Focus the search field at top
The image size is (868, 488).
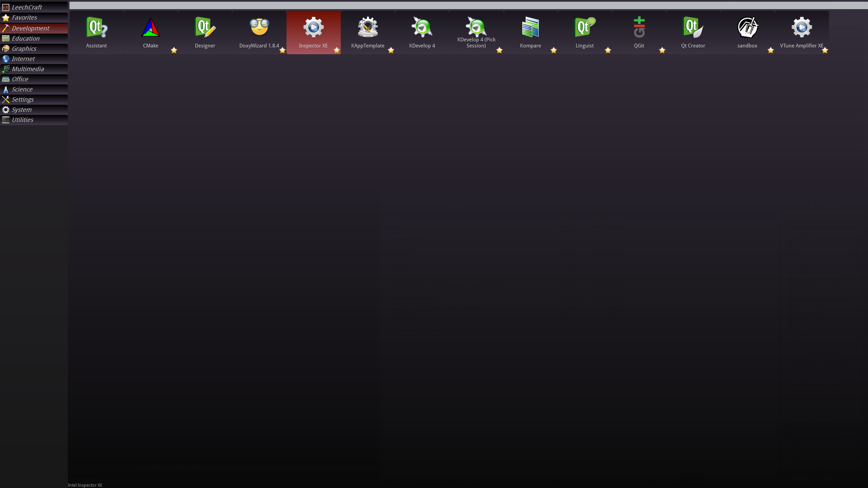pyautogui.click(x=469, y=5)
